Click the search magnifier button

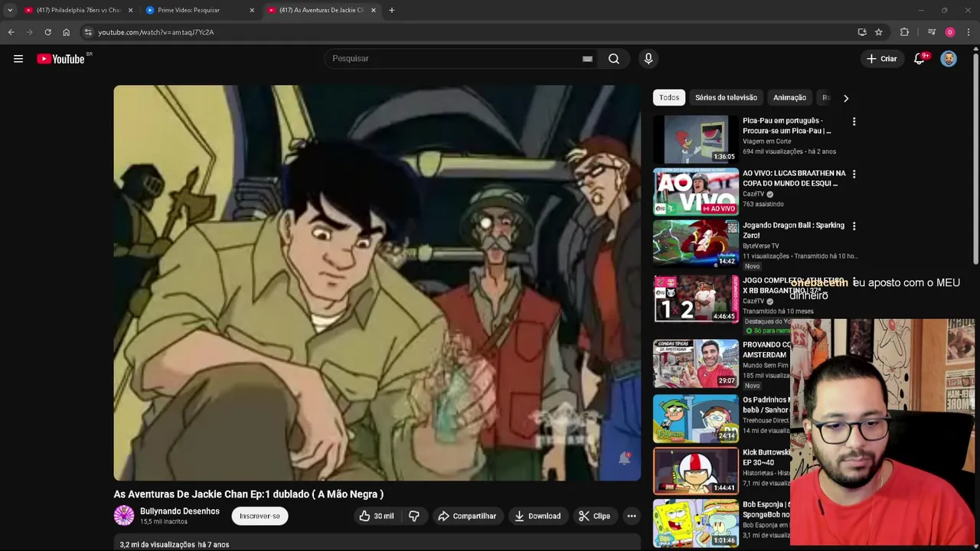coord(614,59)
